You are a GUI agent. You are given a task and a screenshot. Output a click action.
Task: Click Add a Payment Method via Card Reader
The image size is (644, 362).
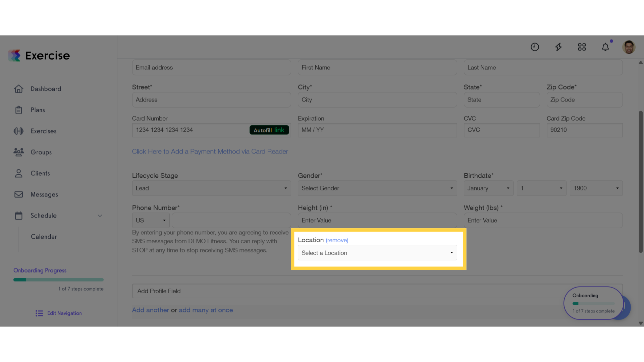coord(210,152)
